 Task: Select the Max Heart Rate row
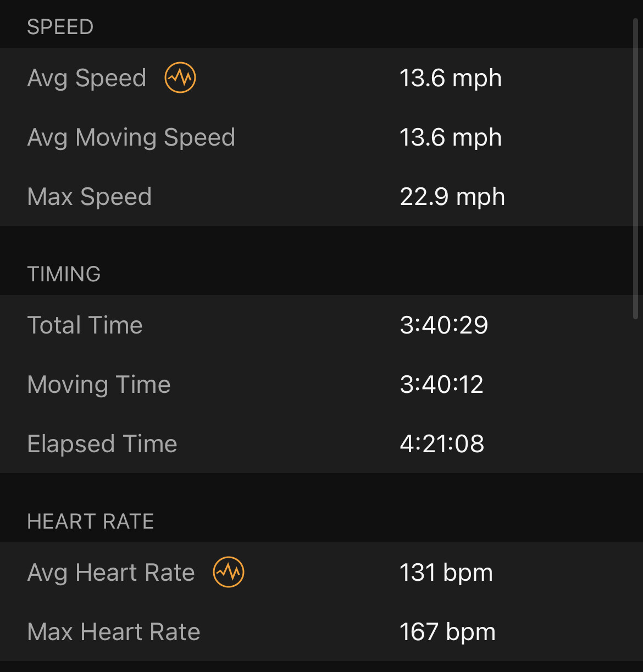coord(321,631)
